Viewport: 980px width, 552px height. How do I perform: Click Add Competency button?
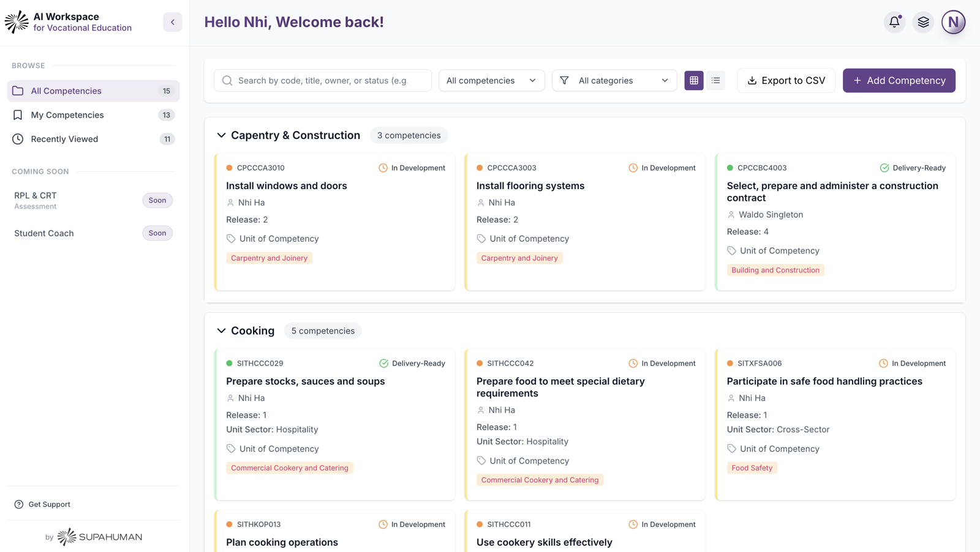pos(899,81)
